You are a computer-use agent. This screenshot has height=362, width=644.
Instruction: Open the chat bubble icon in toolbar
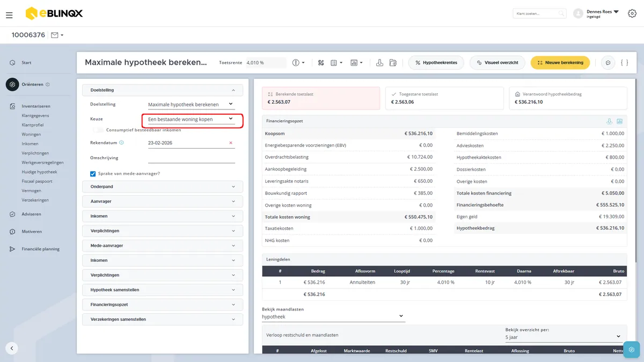point(608,63)
